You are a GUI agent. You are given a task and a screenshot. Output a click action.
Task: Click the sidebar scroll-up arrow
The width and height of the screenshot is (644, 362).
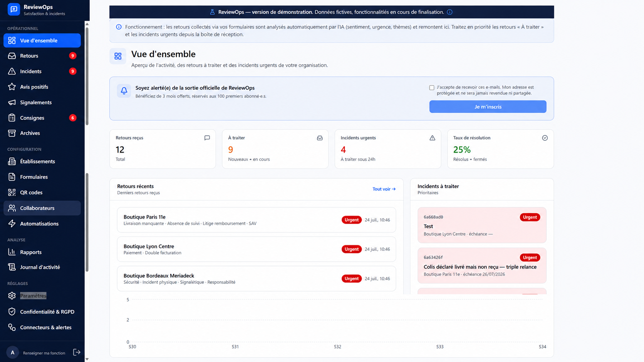[x=87, y=24]
